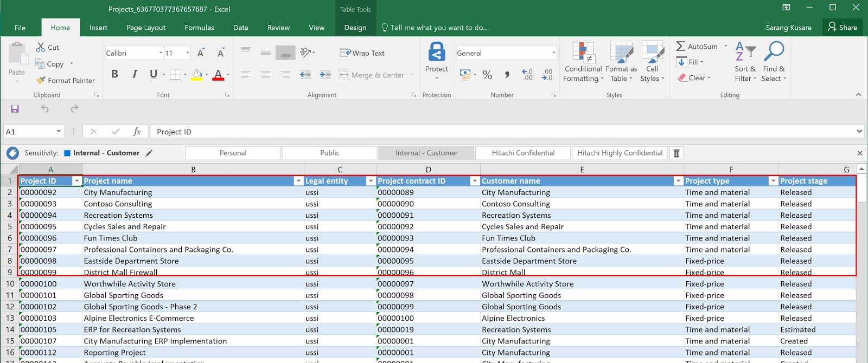Open the General number format dropdown

click(553, 53)
